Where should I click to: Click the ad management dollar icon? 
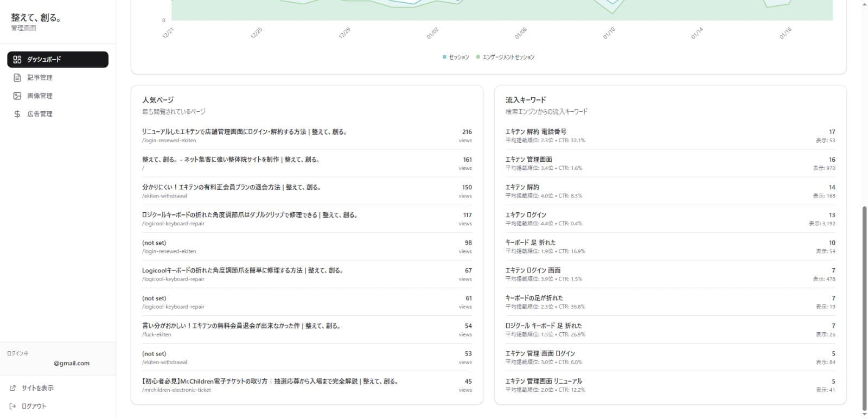(x=17, y=114)
